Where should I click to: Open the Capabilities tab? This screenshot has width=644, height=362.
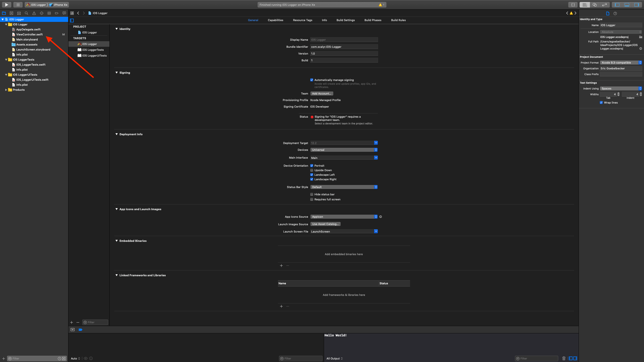(275, 20)
